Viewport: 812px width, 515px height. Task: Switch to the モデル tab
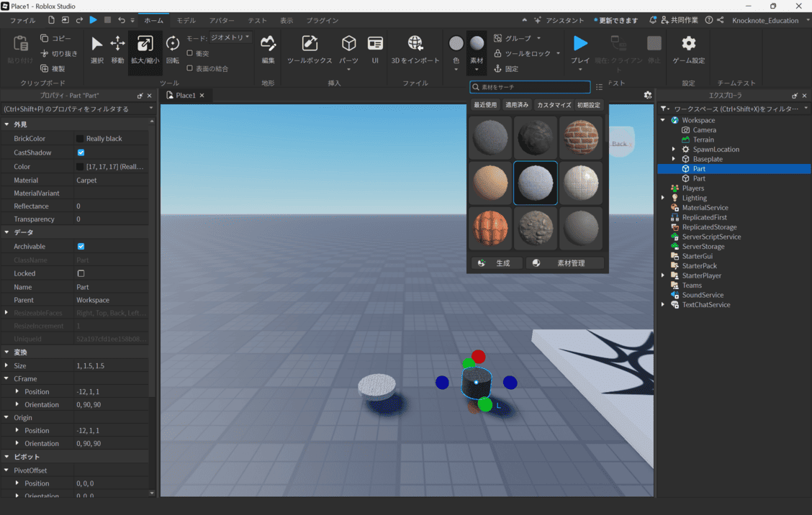(x=186, y=20)
